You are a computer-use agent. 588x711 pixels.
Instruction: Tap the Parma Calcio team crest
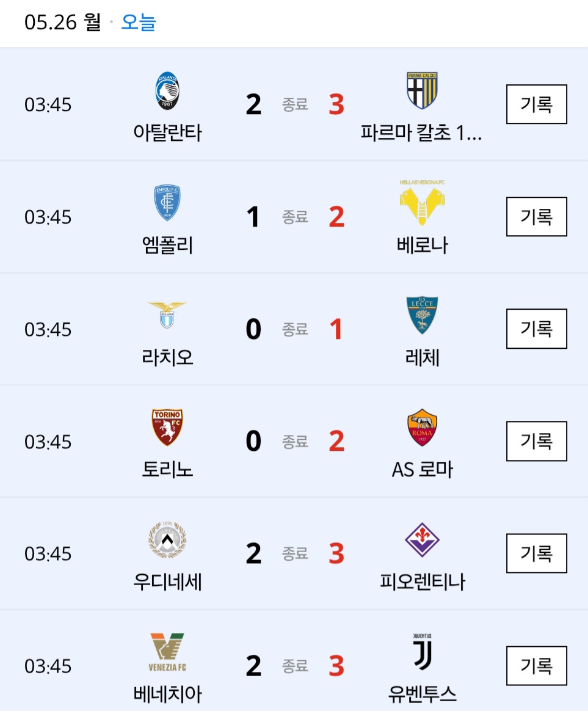[x=422, y=90]
